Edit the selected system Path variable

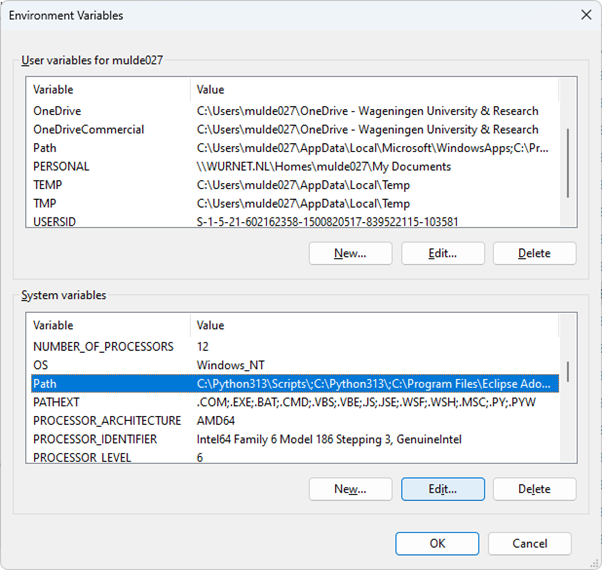[x=442, y=489]
